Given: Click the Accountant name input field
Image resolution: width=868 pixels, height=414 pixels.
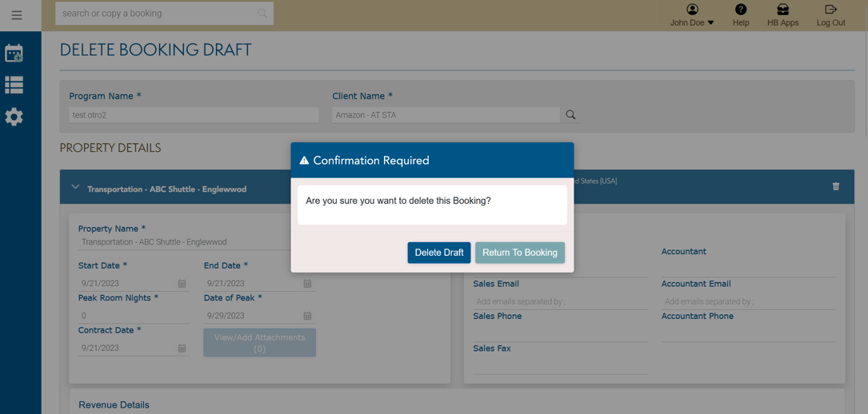Looking at the screenshot, I should click(749, 269).
